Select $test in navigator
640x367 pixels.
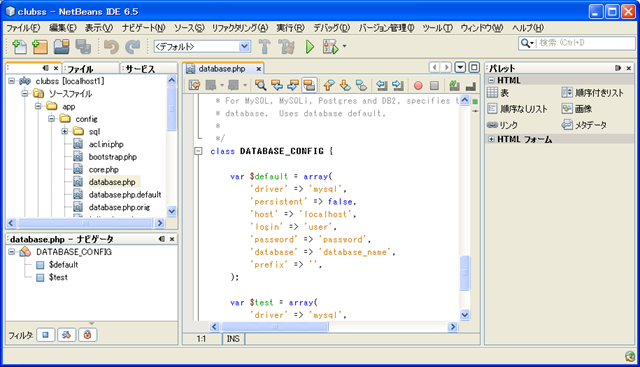coord(58,277)
